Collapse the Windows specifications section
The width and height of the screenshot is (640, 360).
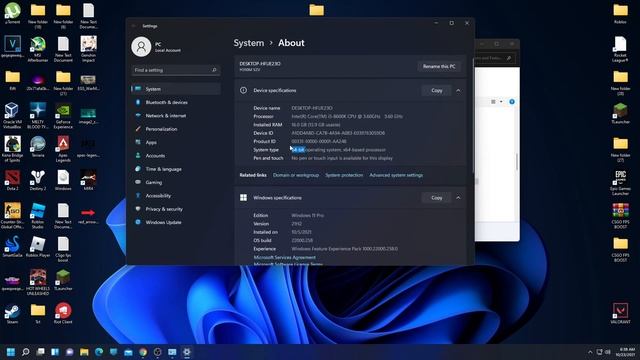[x=458, y=198]
